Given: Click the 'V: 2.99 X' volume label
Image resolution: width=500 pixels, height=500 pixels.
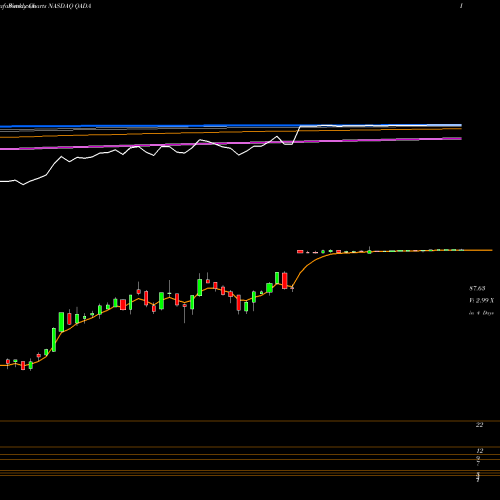Looking at the screenshot, I should click(x=481, y=300).
